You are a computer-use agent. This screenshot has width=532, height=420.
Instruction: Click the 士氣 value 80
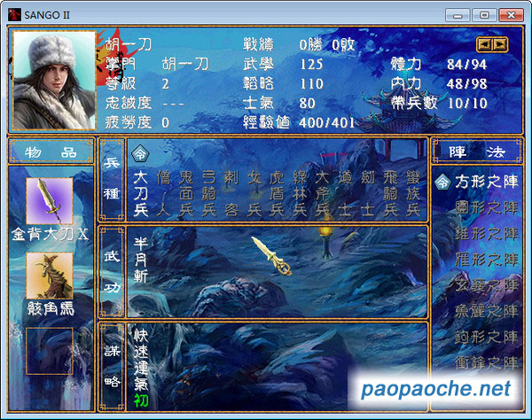308,103
